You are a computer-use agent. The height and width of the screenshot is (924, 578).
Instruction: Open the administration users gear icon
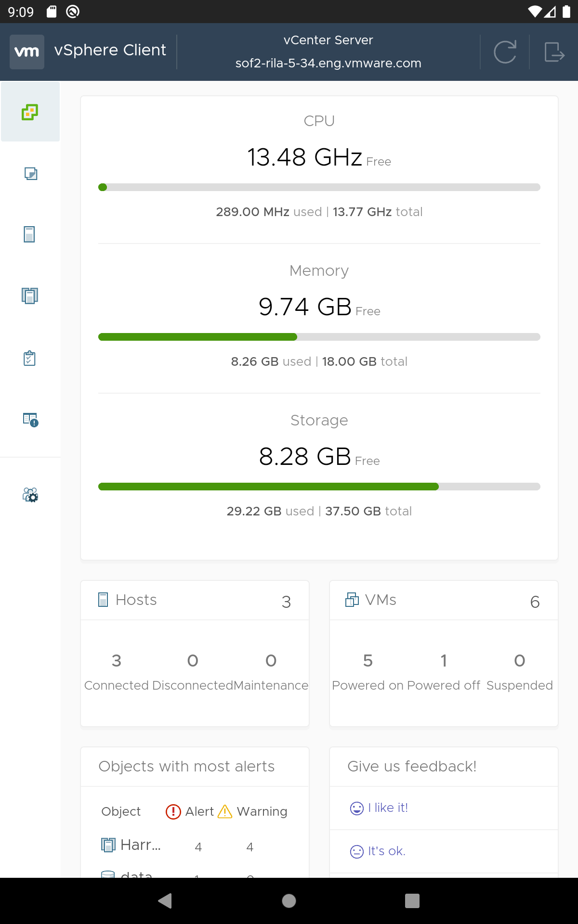point(30,495)
